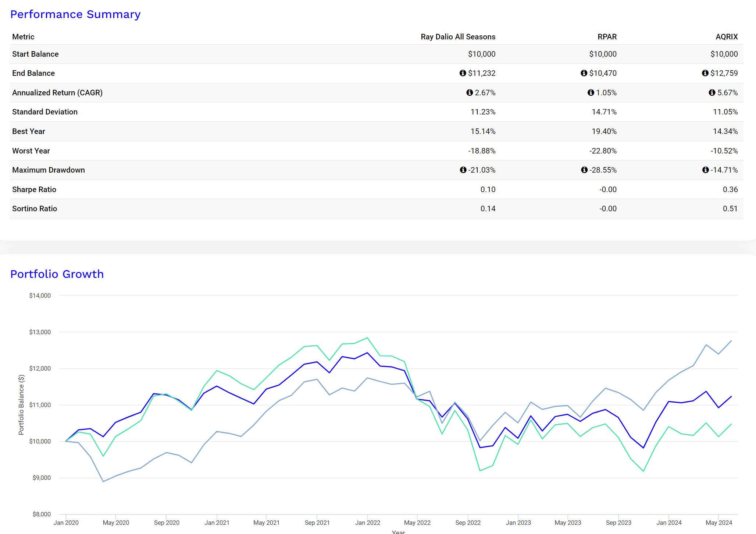Click the Sharpe Ratio row label

[x=34, y=189]
